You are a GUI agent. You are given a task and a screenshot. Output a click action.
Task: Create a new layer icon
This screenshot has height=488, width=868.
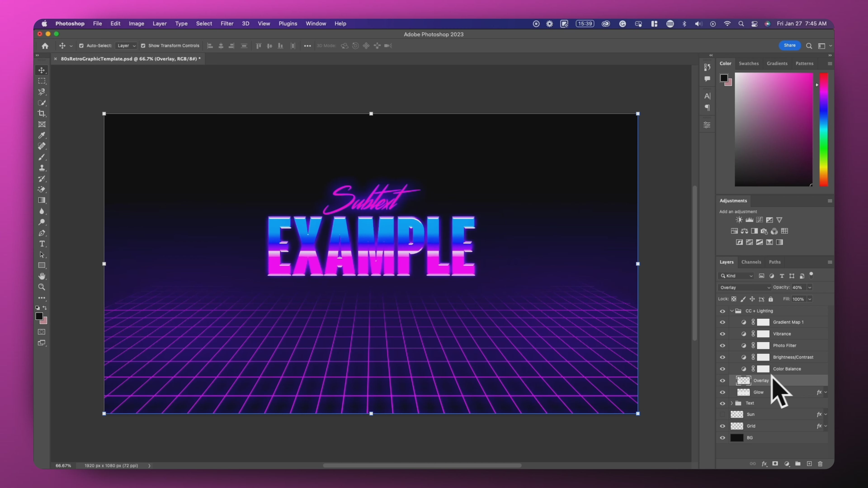(809, 464)
